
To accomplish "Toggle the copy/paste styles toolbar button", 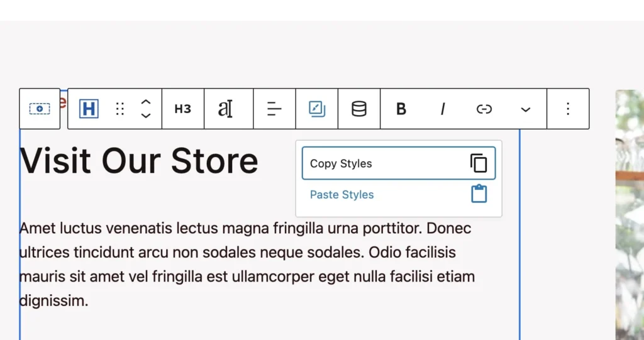I will coord(317,109).
